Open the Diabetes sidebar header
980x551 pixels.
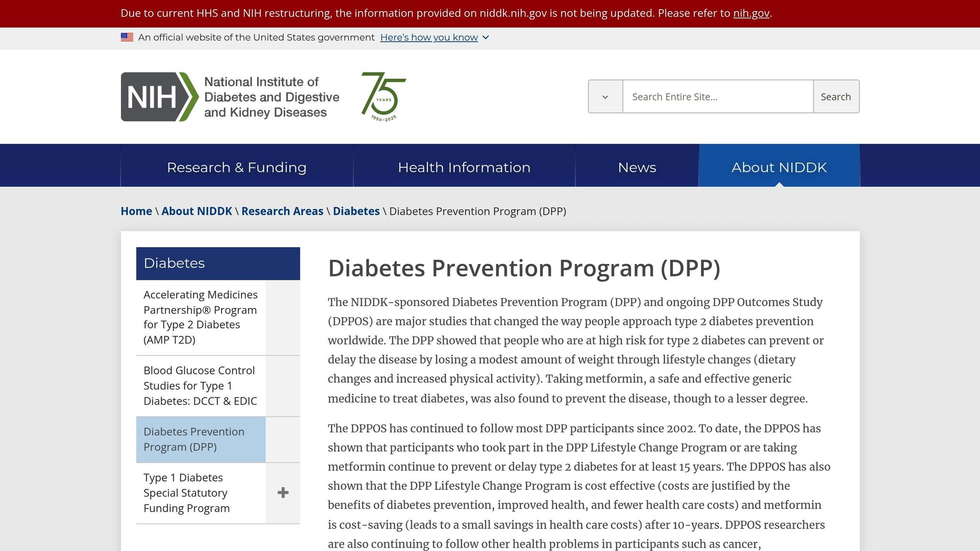coord(218,263)
